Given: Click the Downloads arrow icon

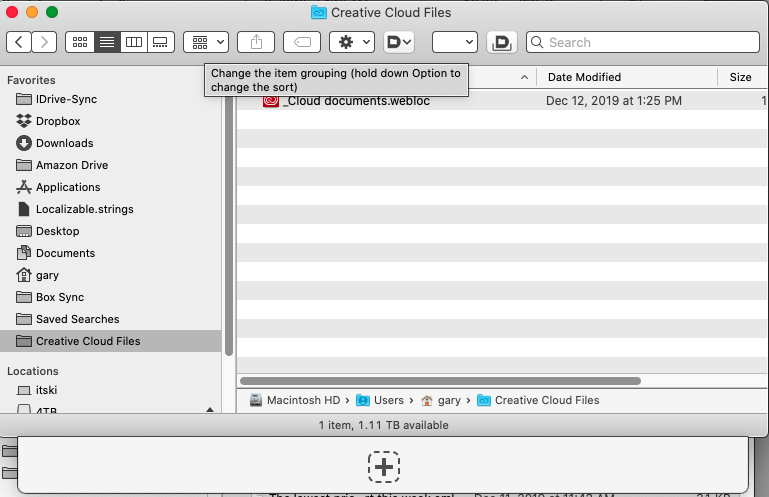Looking at the screenshot, I should [24, 143].
